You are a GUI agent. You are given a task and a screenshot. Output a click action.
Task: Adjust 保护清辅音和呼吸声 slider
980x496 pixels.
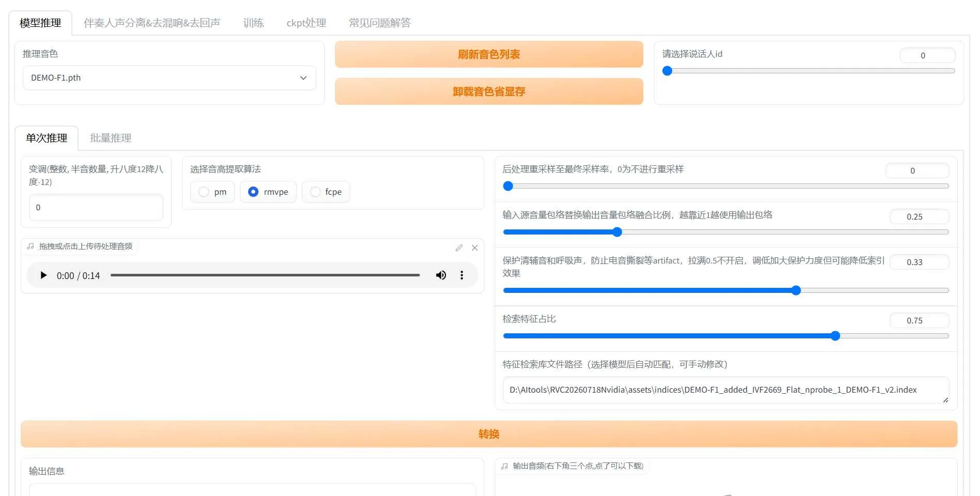click(726, 290)
